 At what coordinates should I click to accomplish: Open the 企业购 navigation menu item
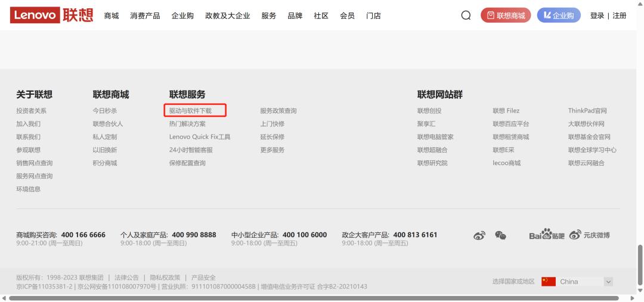[182, 15]
